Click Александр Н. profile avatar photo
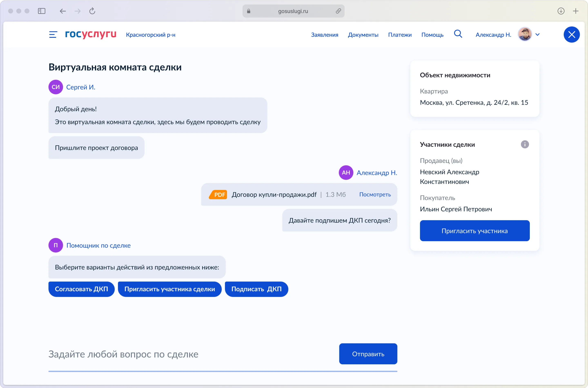Screen dimensions: 588x388 click(525, 34)
